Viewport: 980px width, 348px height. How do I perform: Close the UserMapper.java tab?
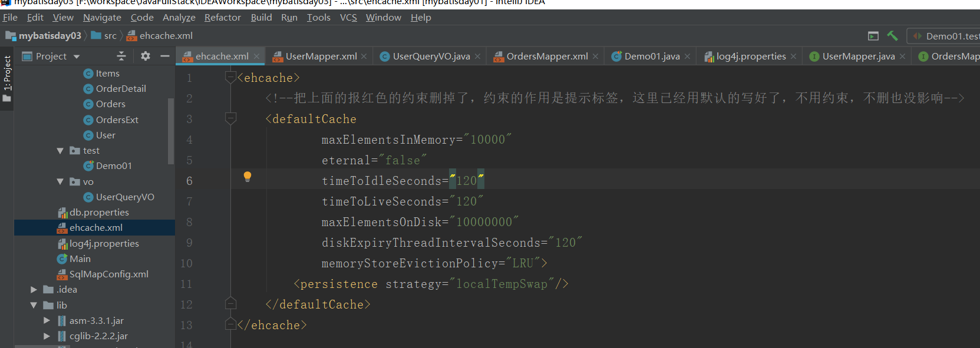click(x=902, y=56)
